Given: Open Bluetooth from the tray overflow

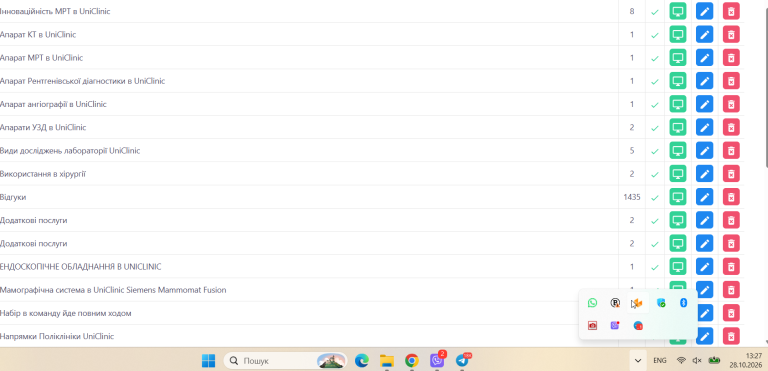Looking at the screenshot, I should click(x=683, y=303).
